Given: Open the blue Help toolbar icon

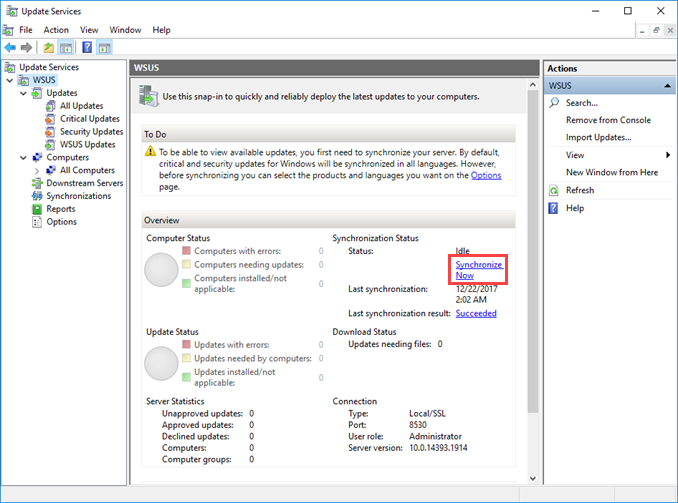Looking at the screenshot, I should (87, 47).
